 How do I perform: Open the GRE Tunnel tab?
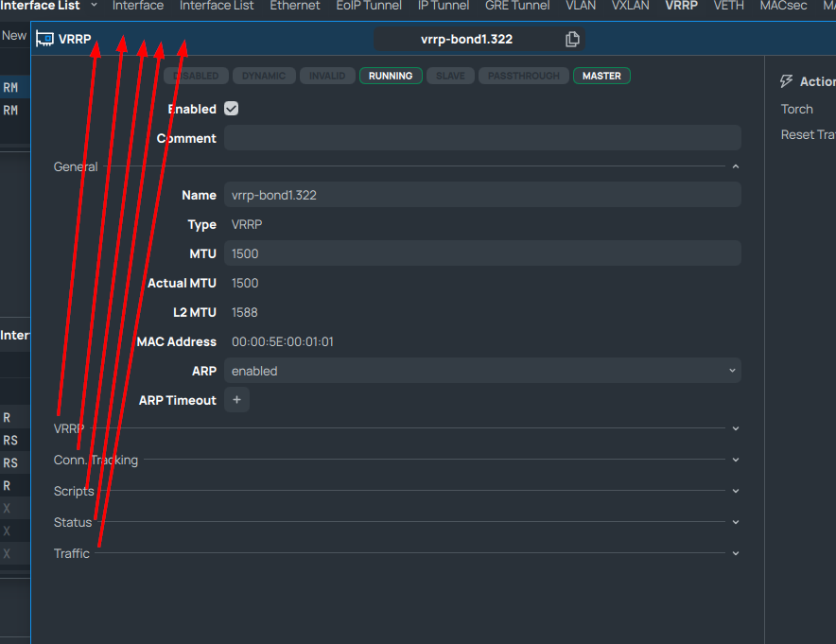pyautogui.click(x=517, y=6)
